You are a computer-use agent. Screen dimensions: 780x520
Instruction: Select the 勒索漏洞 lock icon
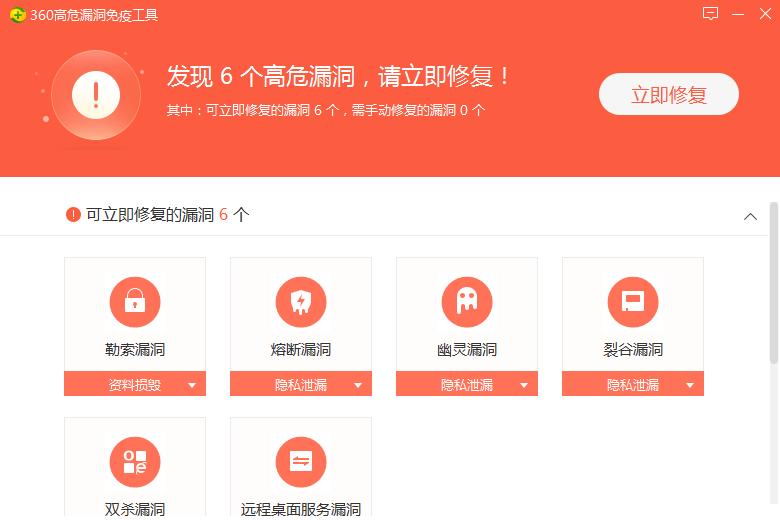tap(135, 302)
